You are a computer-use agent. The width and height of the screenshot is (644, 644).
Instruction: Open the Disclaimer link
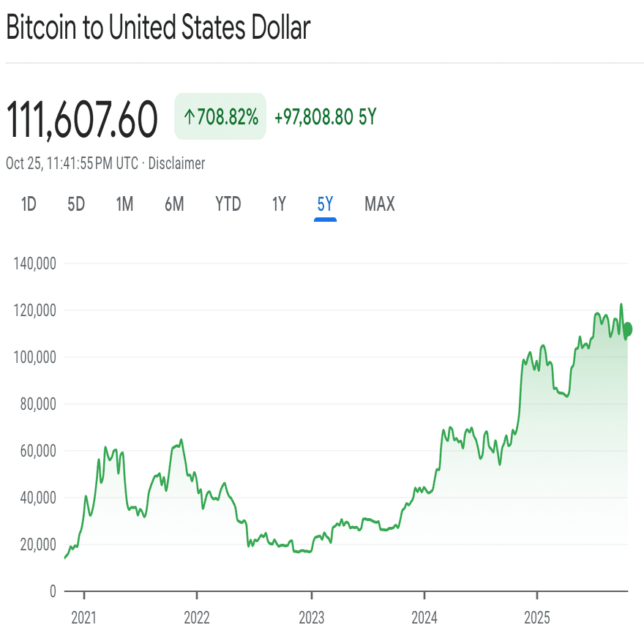[x=176, y=163]
